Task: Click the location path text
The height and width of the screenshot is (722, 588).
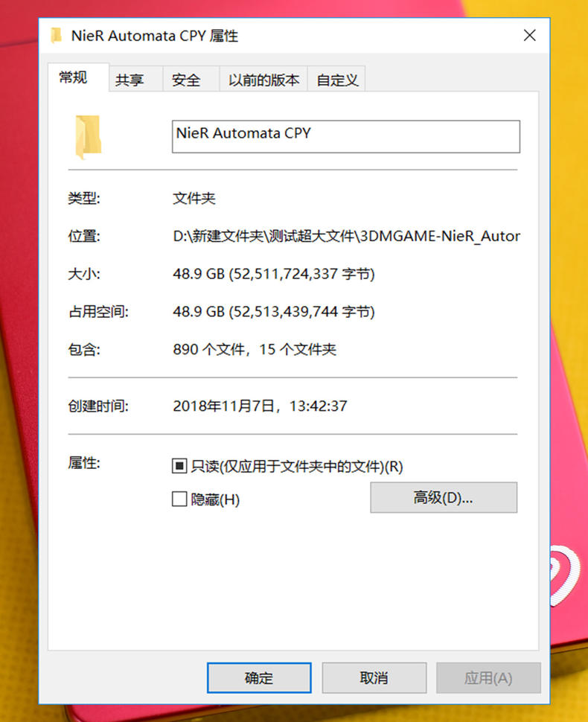Action: pyautogui.click(x=346, y=236)
